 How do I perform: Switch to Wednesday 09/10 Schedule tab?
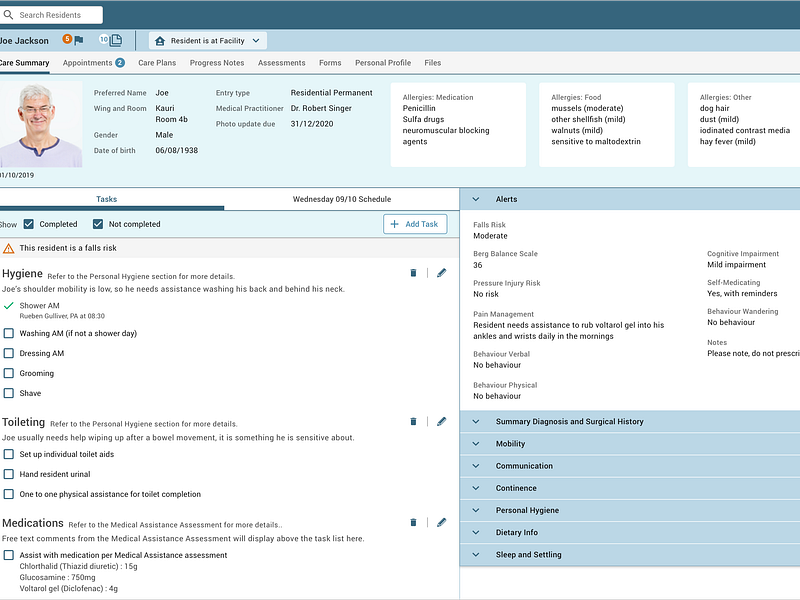pos(342,199)
